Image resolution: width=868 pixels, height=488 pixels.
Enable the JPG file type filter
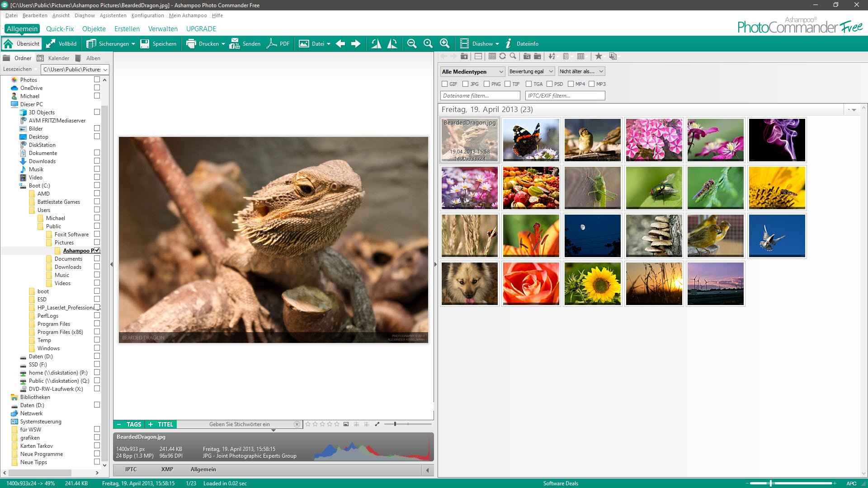tap(466, 84)
